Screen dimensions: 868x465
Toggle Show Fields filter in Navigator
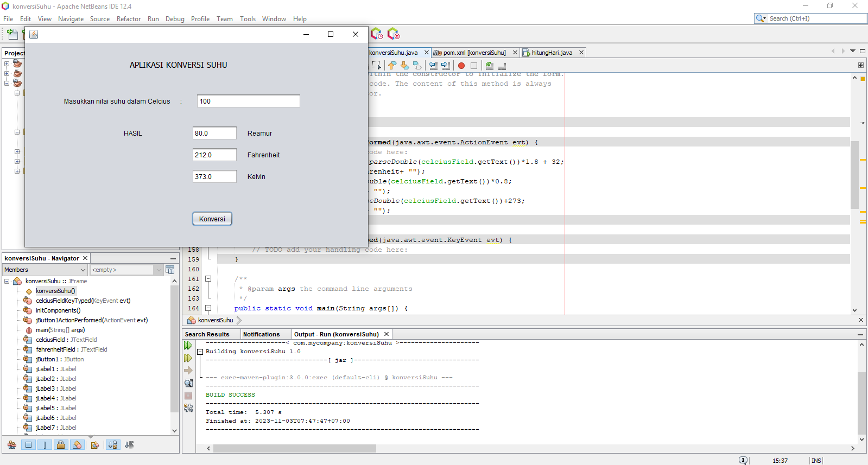(28, 445)
